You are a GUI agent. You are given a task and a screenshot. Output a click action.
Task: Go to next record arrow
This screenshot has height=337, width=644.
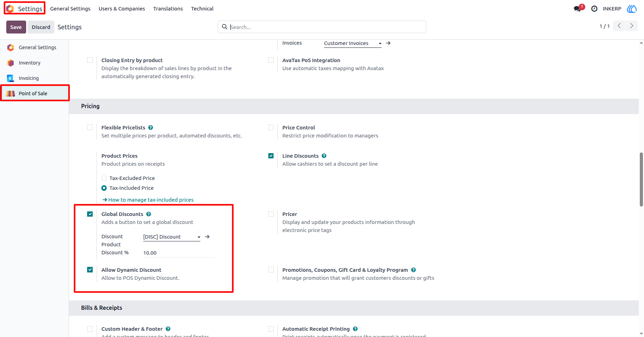pyautogui.click(x=631, y=26)
